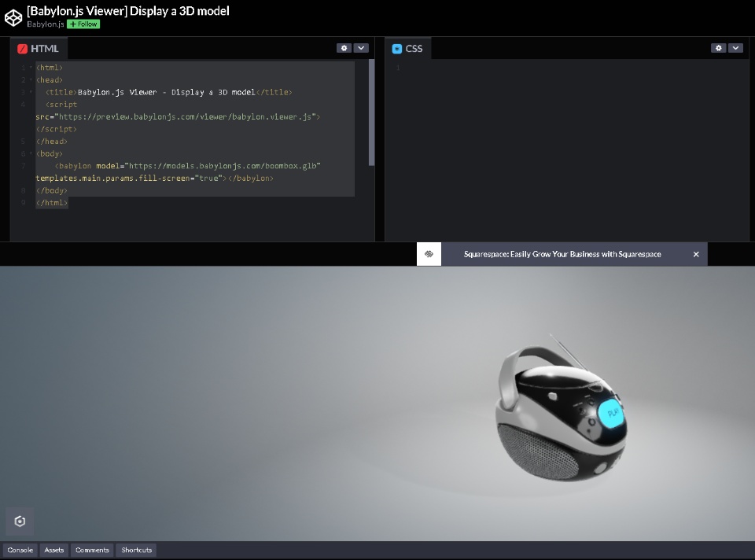The image size is (755, 560).
Task: Expand CSS panel dropdown chevron
Action: (736, 48)
